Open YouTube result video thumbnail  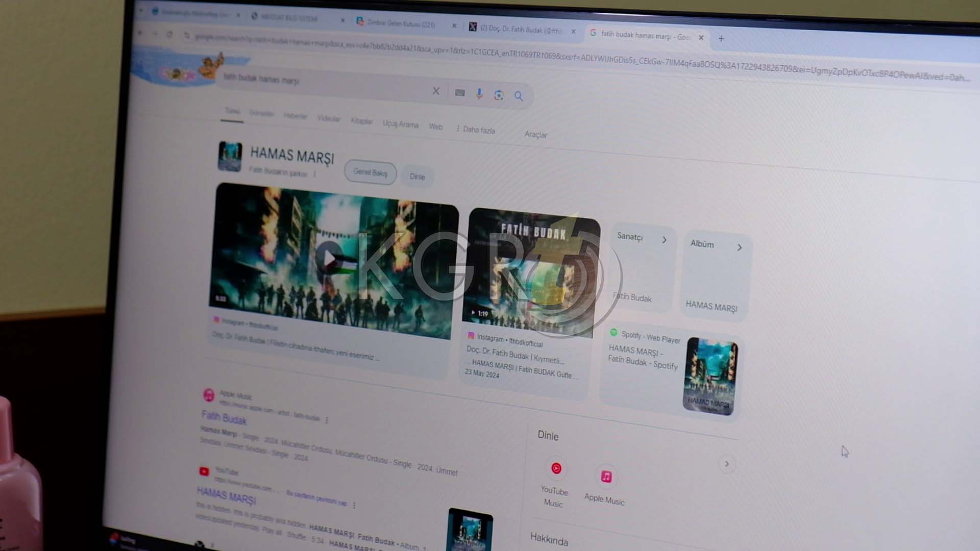coord(470,530)
